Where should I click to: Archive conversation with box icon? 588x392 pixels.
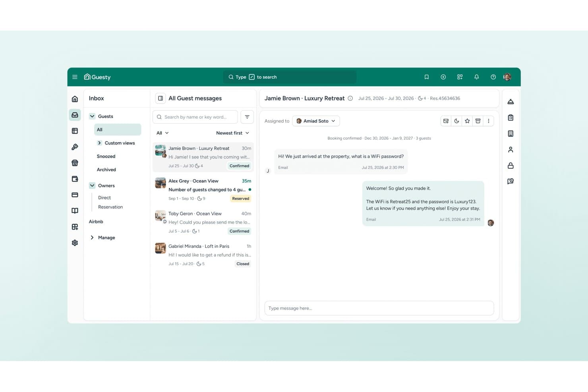click(478, 121)
